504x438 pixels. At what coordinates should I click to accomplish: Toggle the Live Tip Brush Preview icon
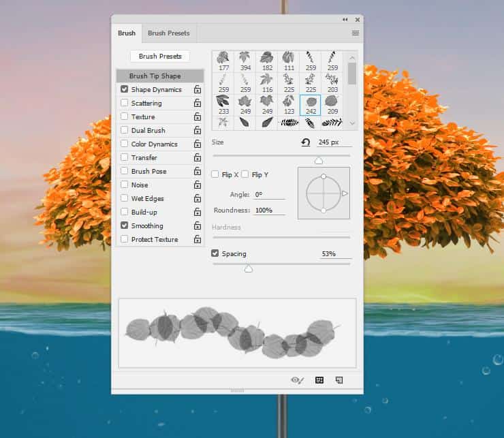point(298,380)
